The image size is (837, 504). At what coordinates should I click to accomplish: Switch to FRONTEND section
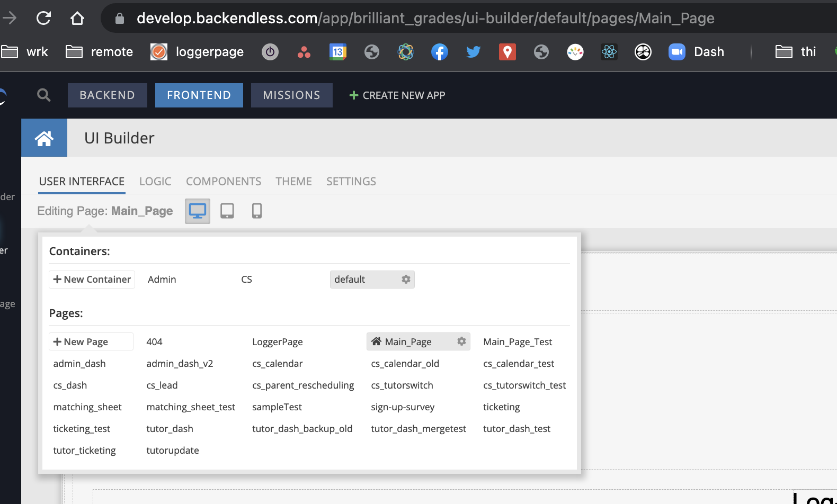coord(199,95)
